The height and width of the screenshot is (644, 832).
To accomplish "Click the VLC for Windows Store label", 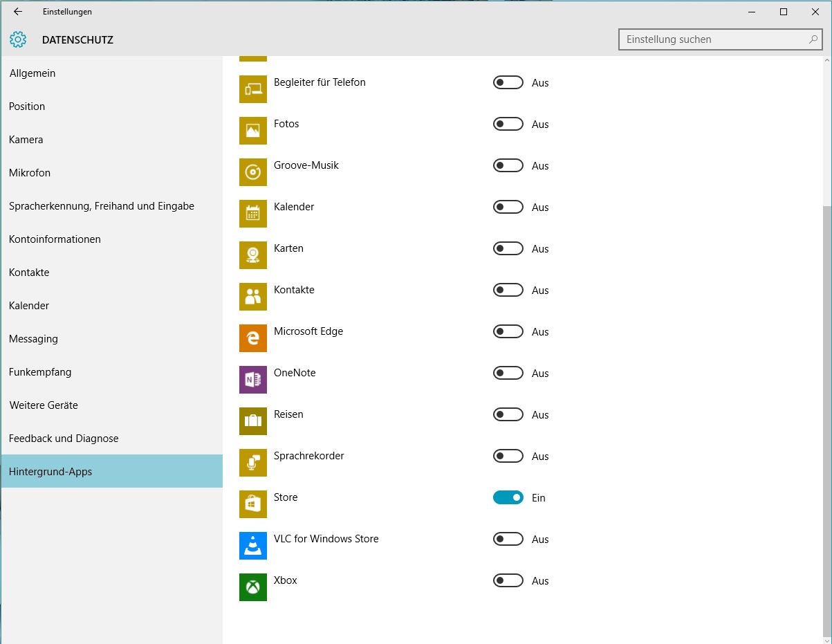I will (x=326, y=539).
